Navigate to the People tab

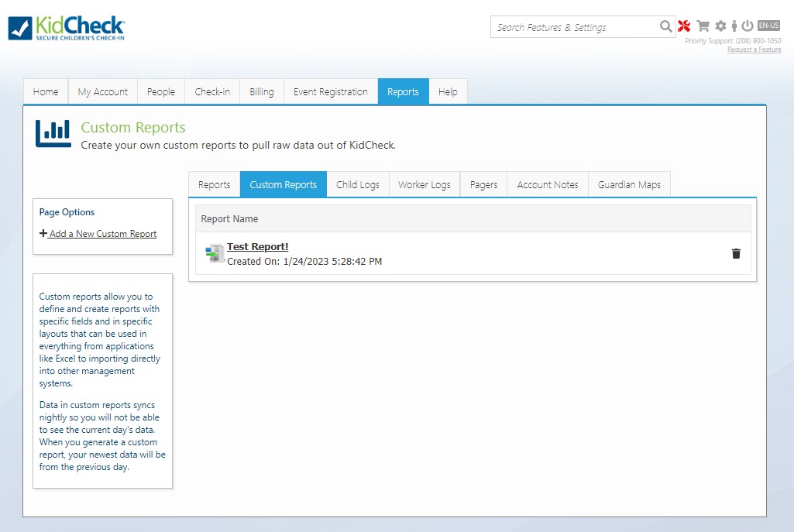click(161, 91)
